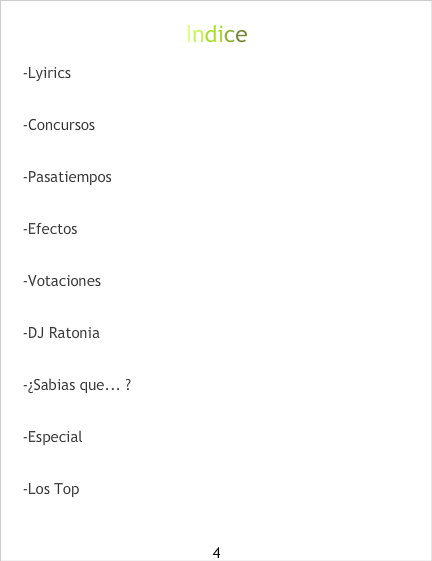The height and width of the screenshot is (561, 432).
Task: Click the word Top in the last entry
Action: (67, 489)
